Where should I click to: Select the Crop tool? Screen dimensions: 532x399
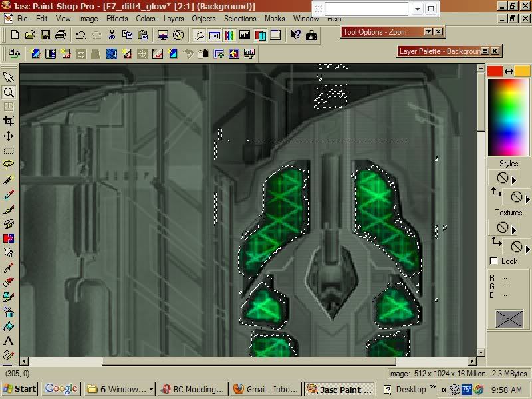point(9,121)
